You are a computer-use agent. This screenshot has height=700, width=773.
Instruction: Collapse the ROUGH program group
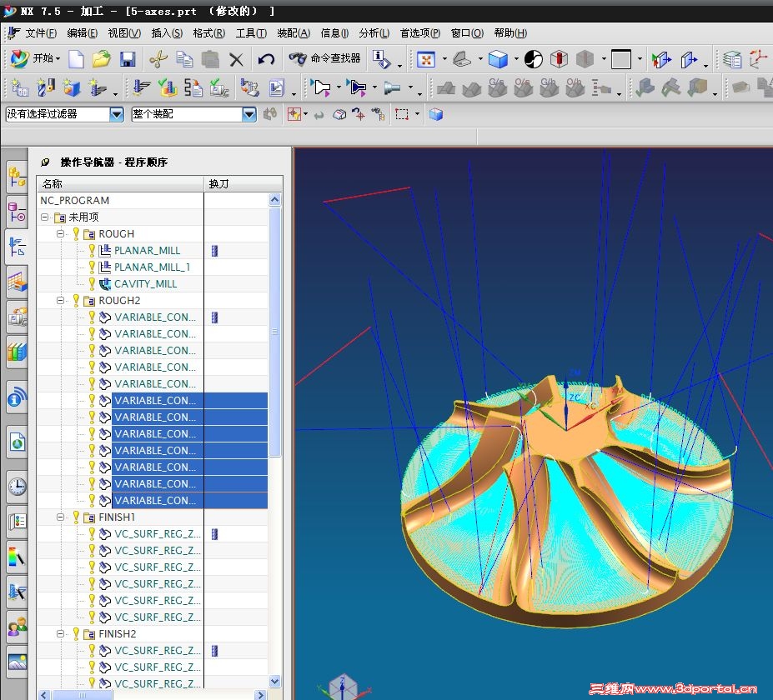coord(60,233)
